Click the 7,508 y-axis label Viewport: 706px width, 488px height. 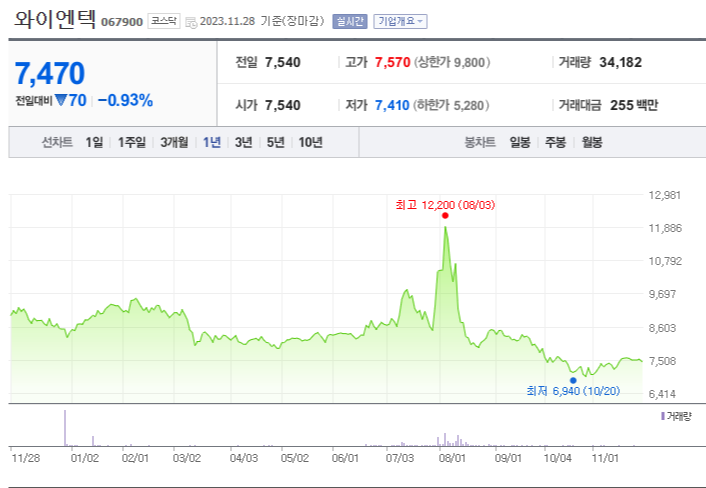coord(662,361)
